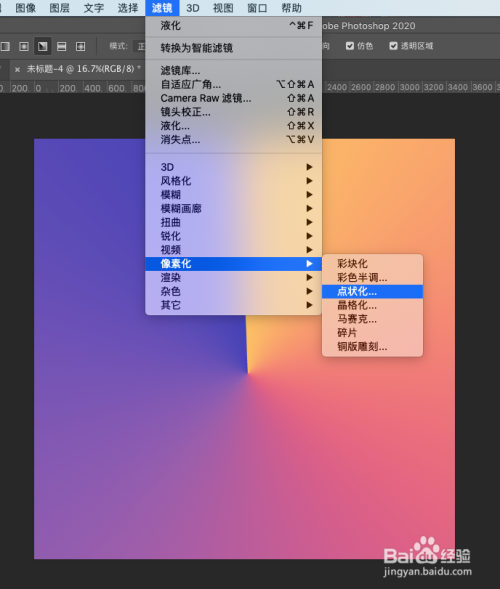500x589 pixels.
Task: Select the radial gradient type icon
Action: pyautogui.click(x=24, y=46)
